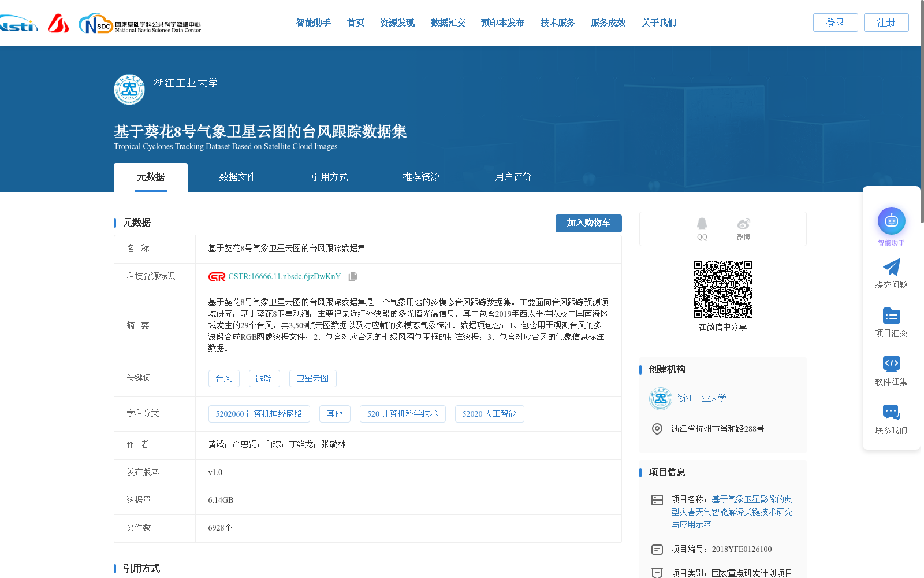Viewport: 924px width, 578px height.
Task: Click 联系我们 chat bubble icon
Action: 892,412
